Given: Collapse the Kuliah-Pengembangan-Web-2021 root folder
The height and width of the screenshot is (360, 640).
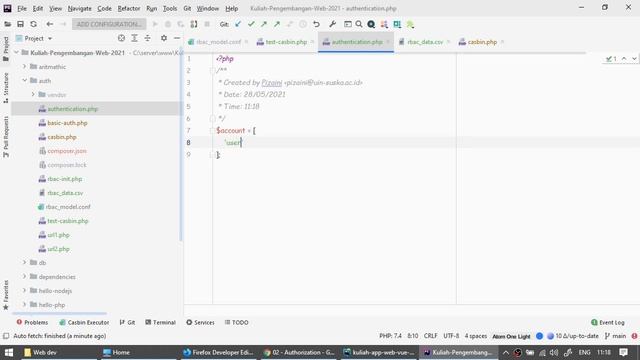Looking at the screenshot, I should 16,53.
